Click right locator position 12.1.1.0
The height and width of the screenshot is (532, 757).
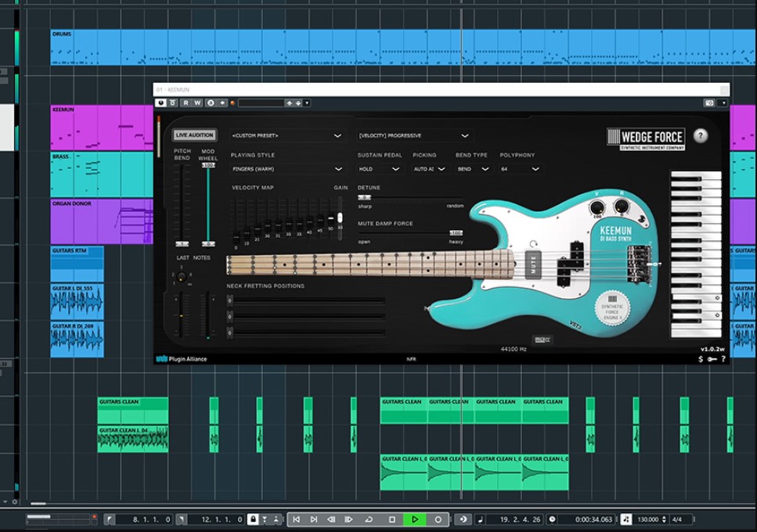(x=222, y=519)
